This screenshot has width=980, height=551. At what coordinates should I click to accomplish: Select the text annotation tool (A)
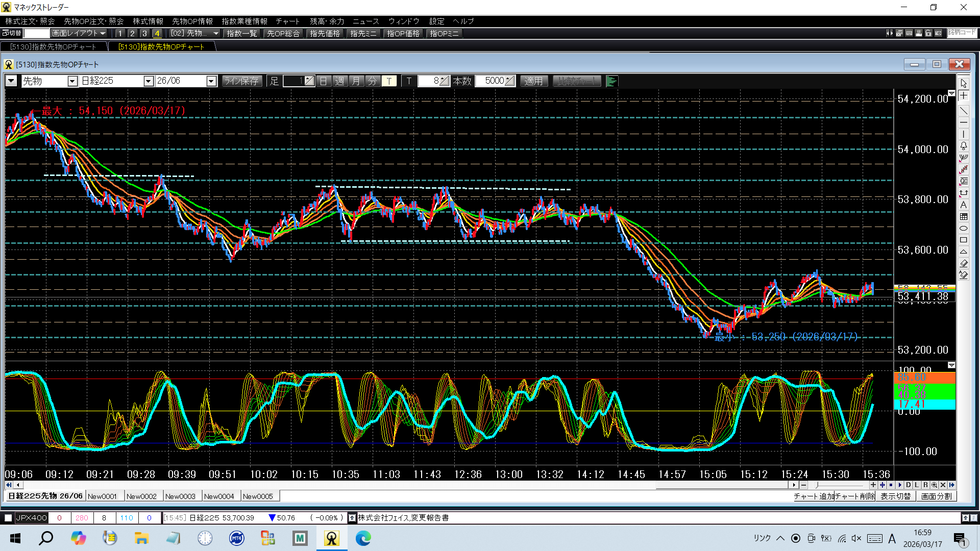(x=963, y=205)
